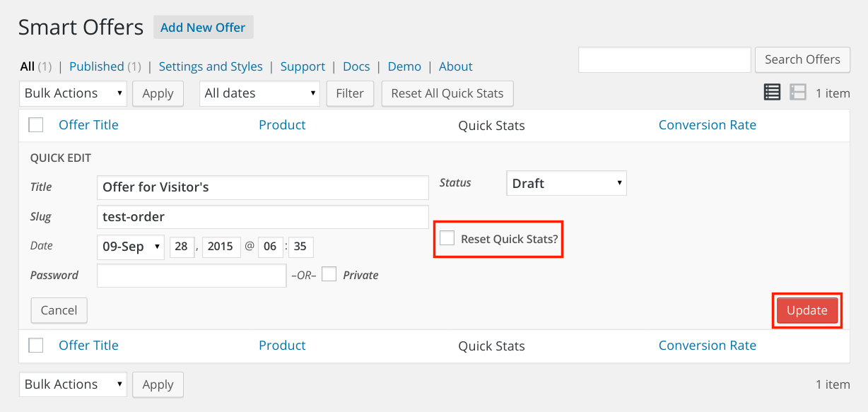Go to Settings and Styles tab
This screenshot has height=412, width=868.
[x=211, y=66]
